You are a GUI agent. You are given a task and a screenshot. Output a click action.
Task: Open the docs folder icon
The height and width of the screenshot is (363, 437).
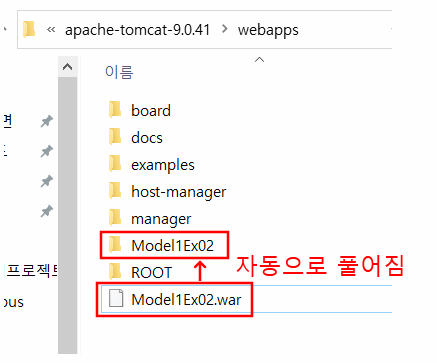tap(115, 137)
